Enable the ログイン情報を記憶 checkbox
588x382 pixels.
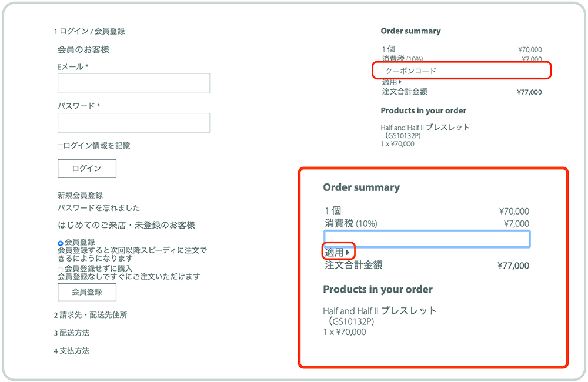[61, 146]
